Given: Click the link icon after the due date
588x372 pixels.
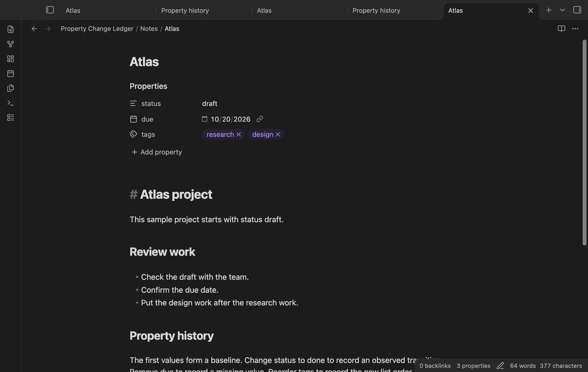Looking at the screenshot, I should pos(260,119).
